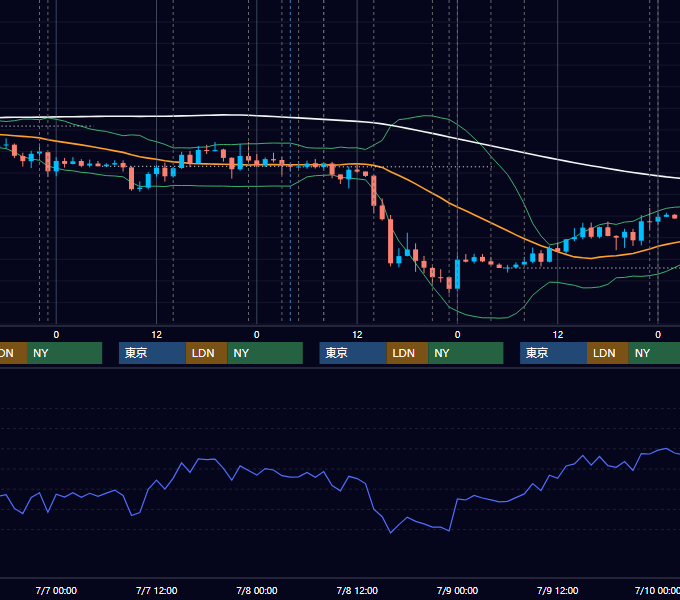Click the 東京 session block on 7/9
680x600 pixels.
tap(553, 353)
